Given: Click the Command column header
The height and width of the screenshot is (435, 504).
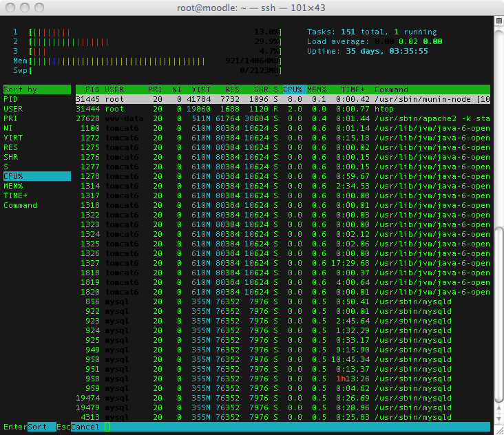Looking at the screenshot, I should [390, 89].
